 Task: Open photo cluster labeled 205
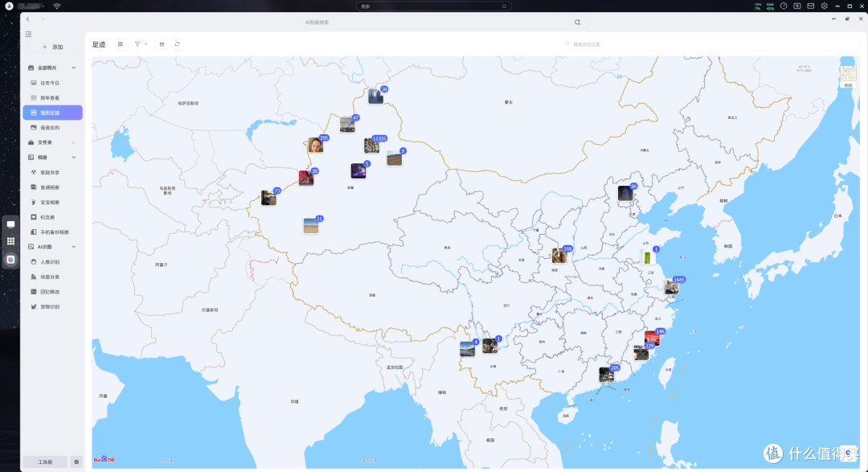(x=607, y=375)
